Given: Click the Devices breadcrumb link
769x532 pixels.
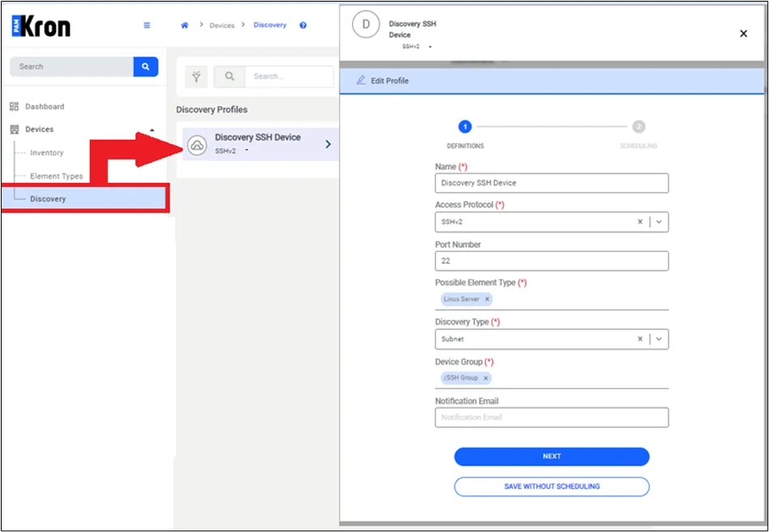Looking at the screenshot, I should pos(222,25).
